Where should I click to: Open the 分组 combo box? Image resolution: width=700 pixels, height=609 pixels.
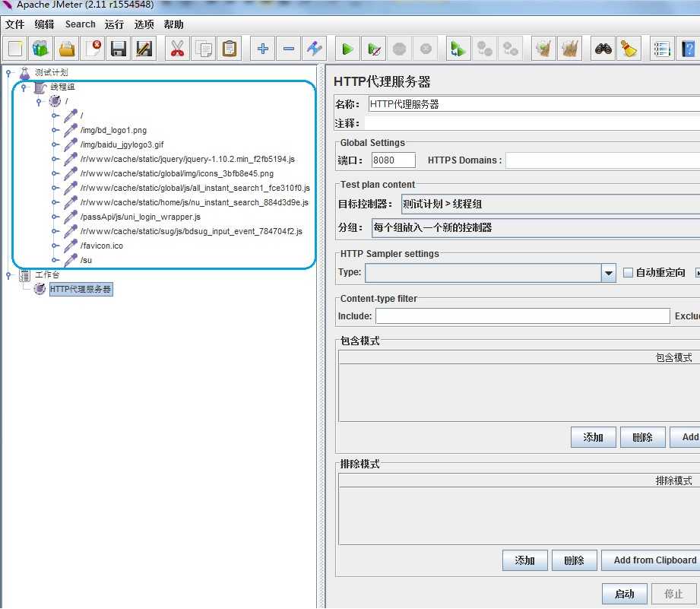click(x=536, y=227)
